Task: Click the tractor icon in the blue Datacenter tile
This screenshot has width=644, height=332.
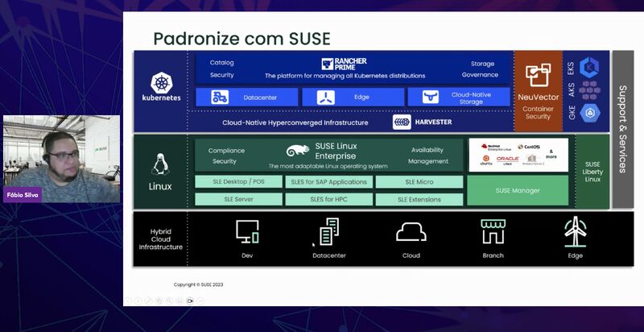Action: point(220,98)
